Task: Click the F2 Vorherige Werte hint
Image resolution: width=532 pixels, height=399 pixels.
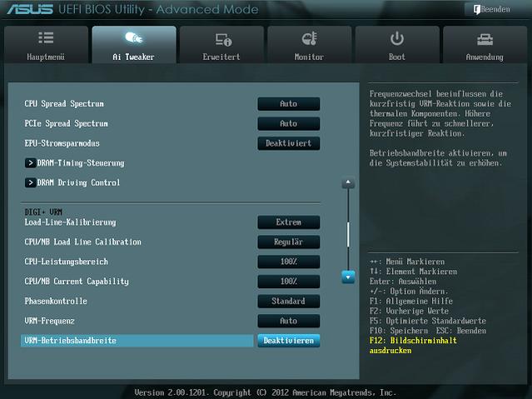Action: (409, 311)
